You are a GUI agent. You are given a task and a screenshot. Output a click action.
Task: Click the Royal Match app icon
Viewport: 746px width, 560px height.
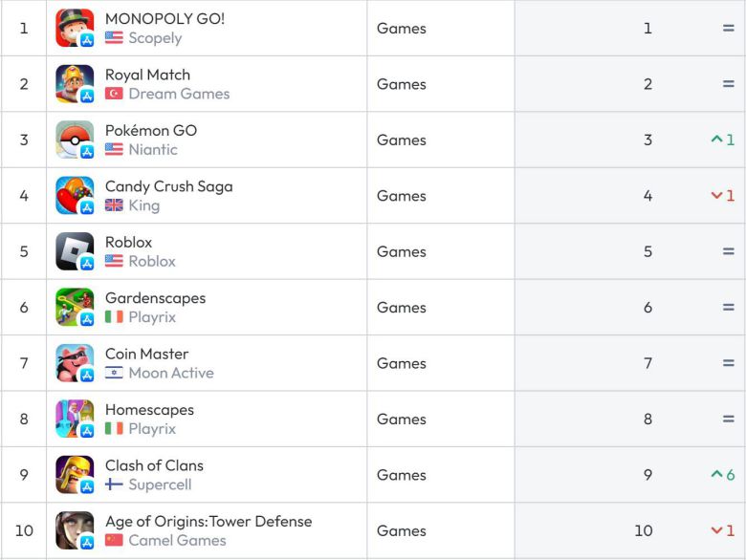tap(75, 84)
